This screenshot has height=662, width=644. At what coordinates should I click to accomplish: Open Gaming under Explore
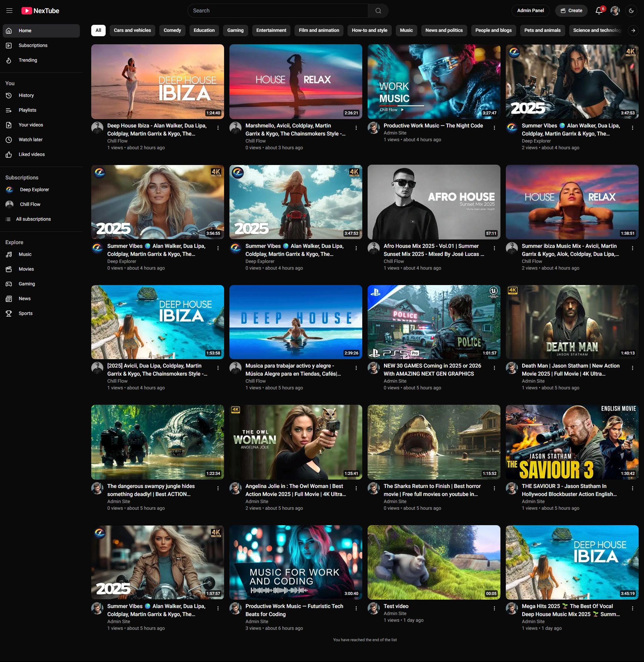click(x=27, y=284)
